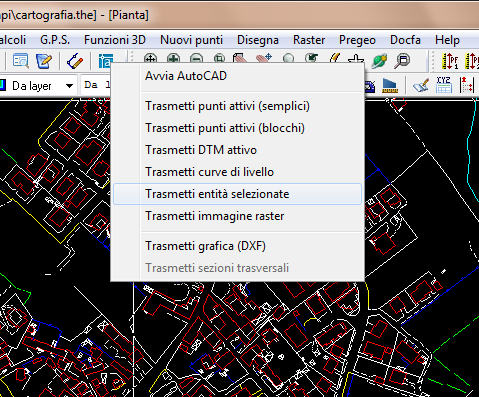479x397 pixels.
Task: Click the green globe icon in toolbar
Action: [x=380, y=61]
